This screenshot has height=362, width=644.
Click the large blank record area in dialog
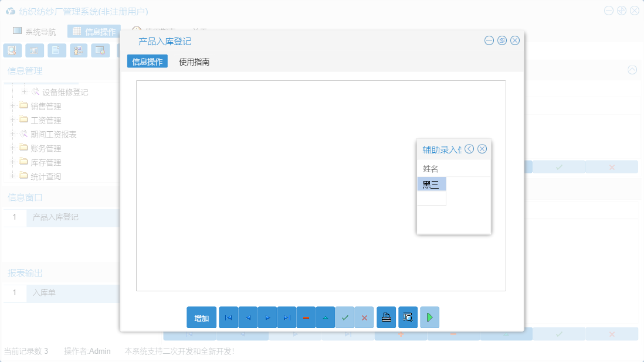[321, 186]
